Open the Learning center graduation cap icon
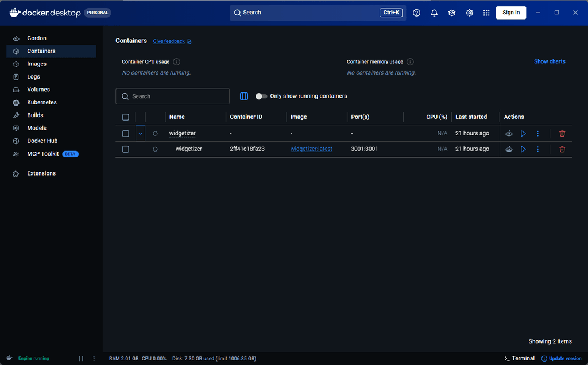Image resolution: width=588 pixels, height=365 pixels. (x=451, y=13)
